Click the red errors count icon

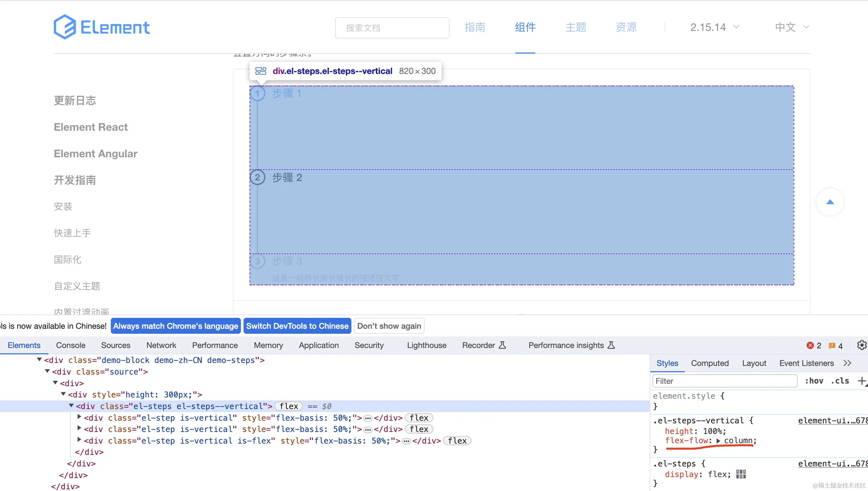coord(810,345)
